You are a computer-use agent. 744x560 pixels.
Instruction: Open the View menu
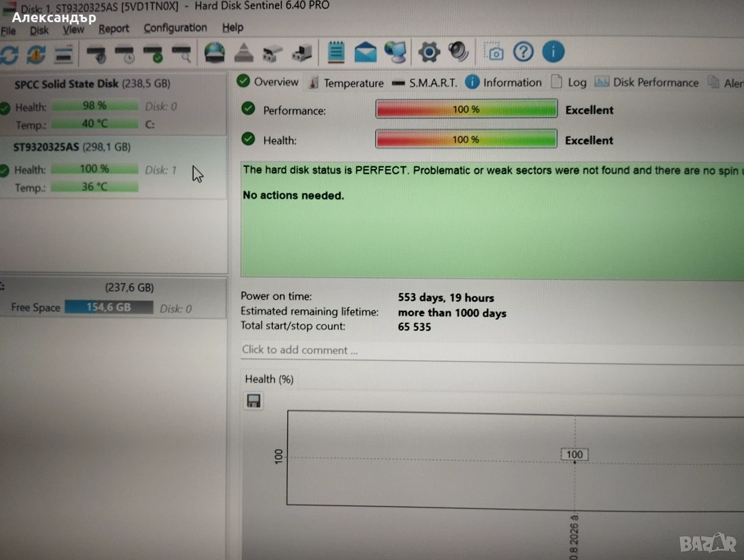pyautogui.click(x=74, y=29)
